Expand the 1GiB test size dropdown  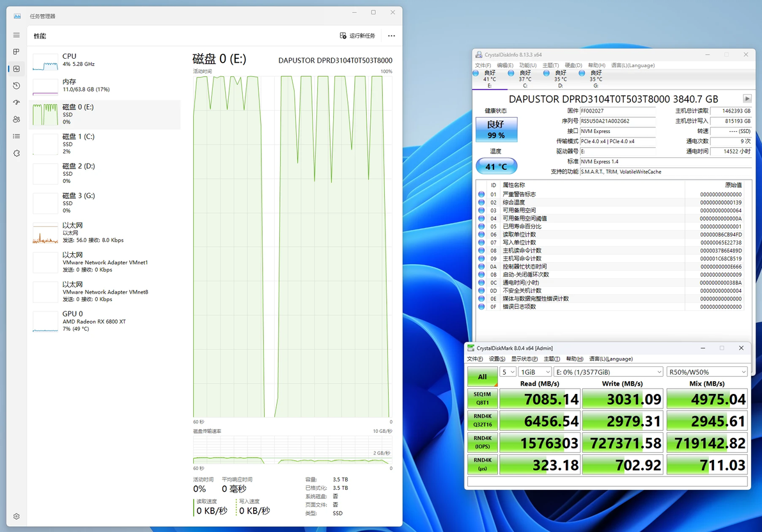point(535,372)
